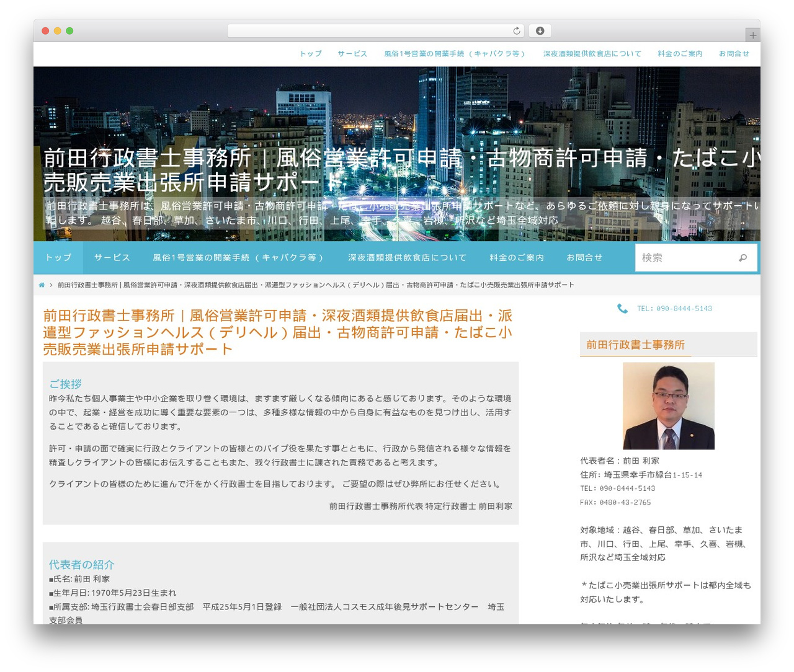
Task: Open トップ in the top navigation
Action: [x=311, y=54]
